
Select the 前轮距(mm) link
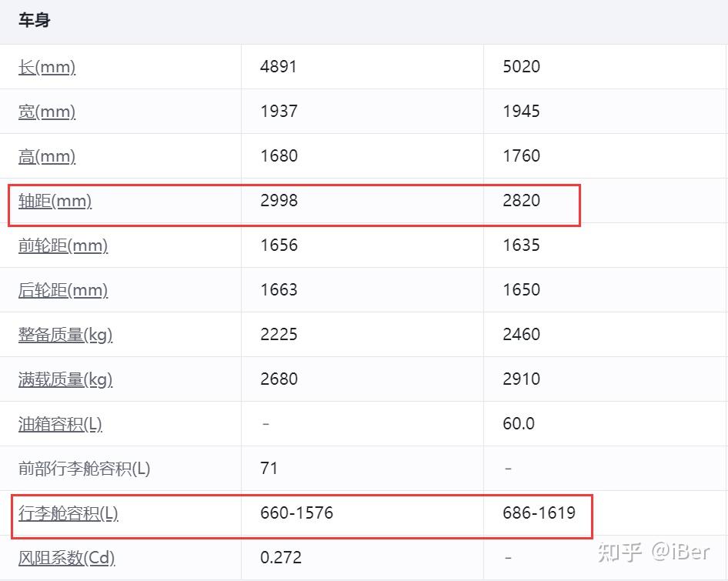[x=63, y=245]
